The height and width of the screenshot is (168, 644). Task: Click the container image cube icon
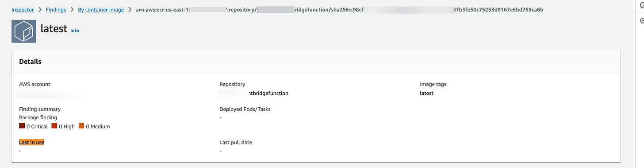[24, 31]
